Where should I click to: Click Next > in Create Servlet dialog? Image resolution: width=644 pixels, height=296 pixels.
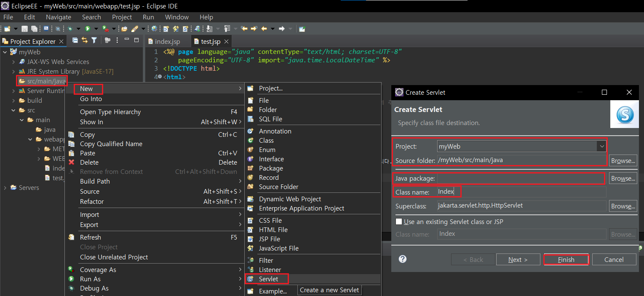(518, 259)
